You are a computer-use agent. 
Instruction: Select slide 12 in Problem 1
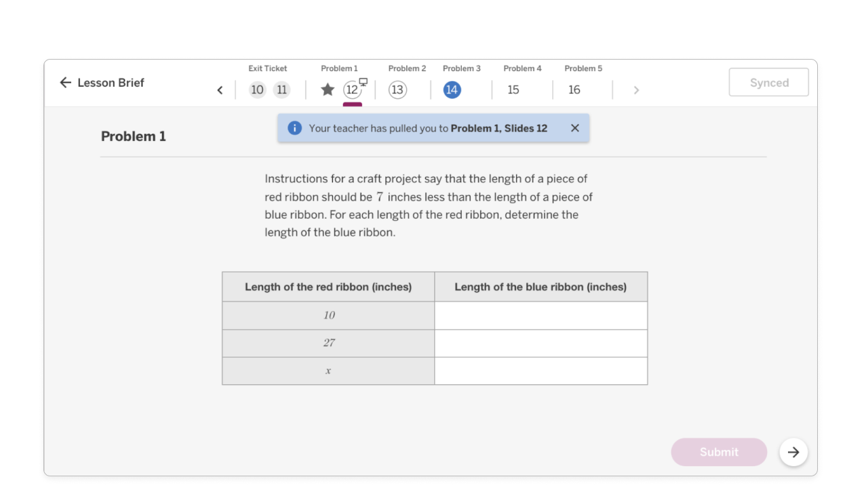pyautogui.click(x=352, y=89)
